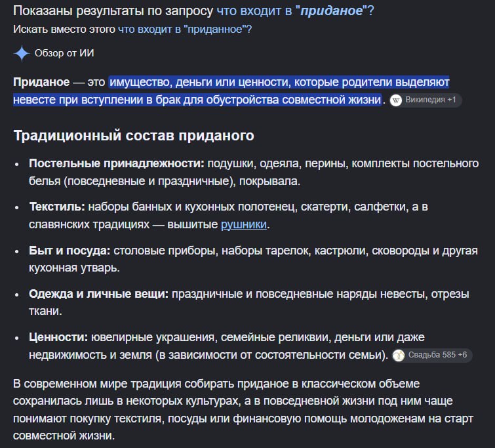Screen dimensions: 495x448
Task: Click the Постельные принадлежности bullet title
Action: 117,163
